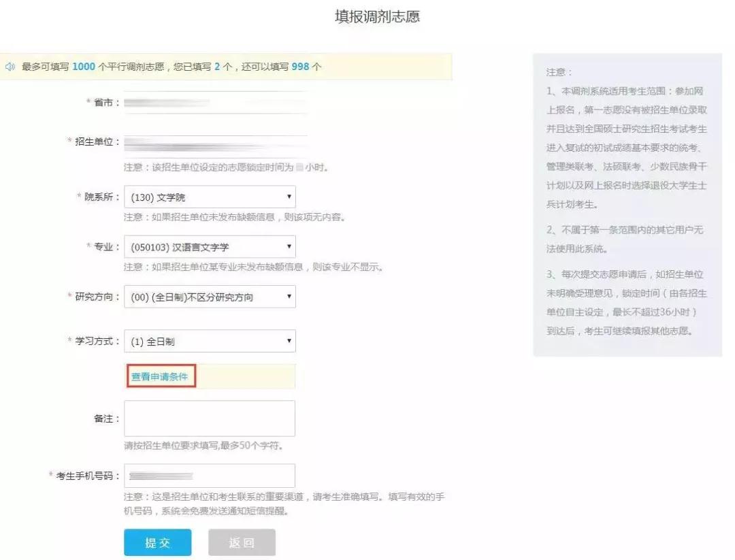
Task: Open the 查看申请条件 link
Action: 160,375
